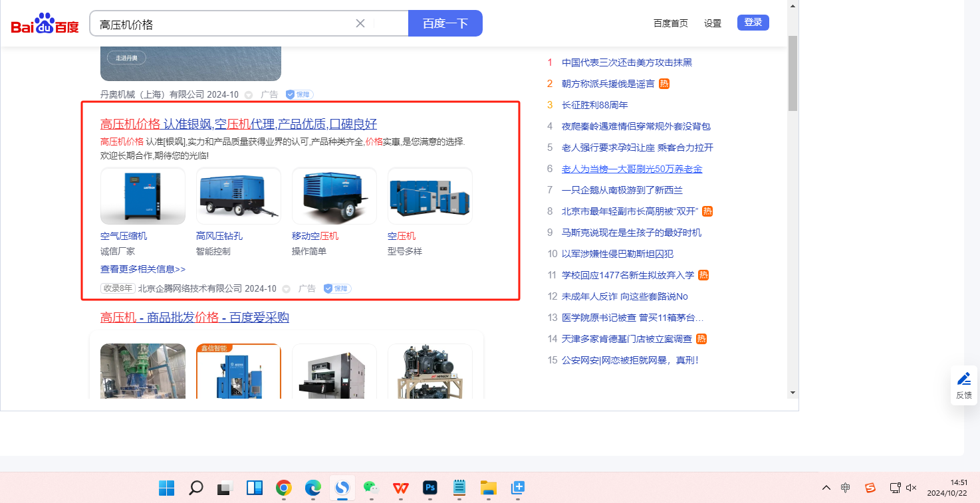
Task: Click the 空气压缩机 product thumbnail
Action: [x=143, y=196]
